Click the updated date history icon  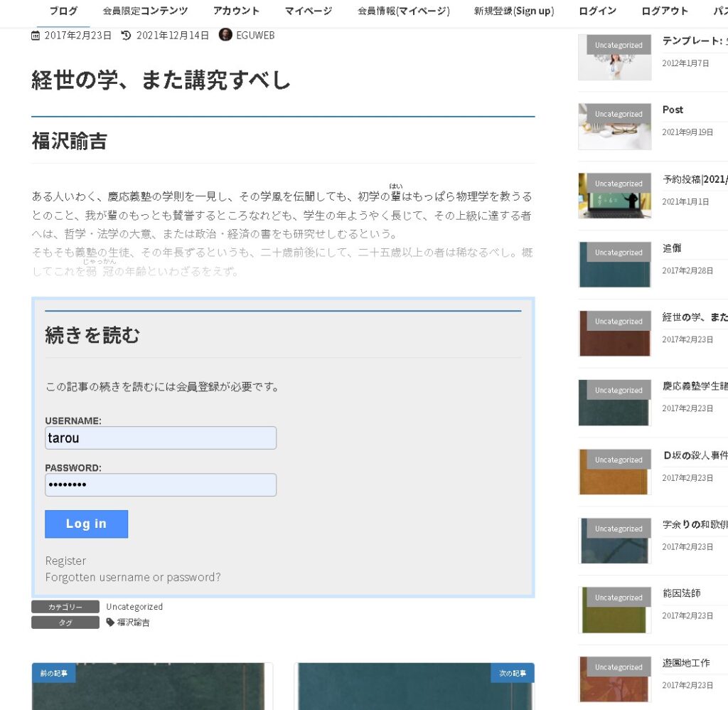point(127,36)
